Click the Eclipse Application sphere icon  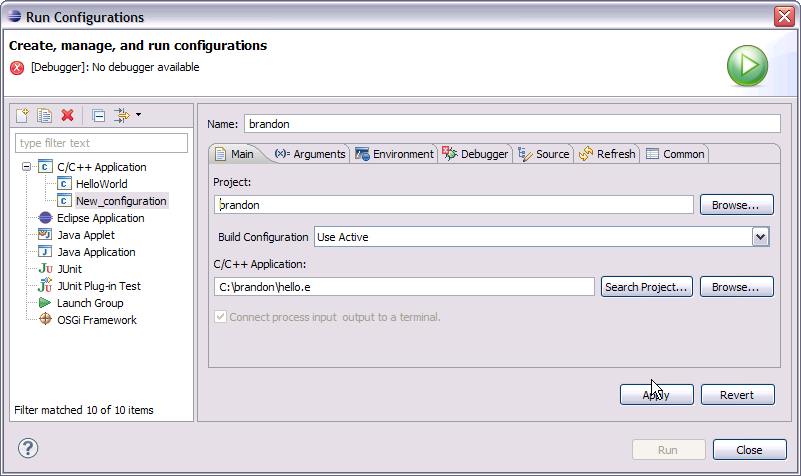tap(45, 218)
